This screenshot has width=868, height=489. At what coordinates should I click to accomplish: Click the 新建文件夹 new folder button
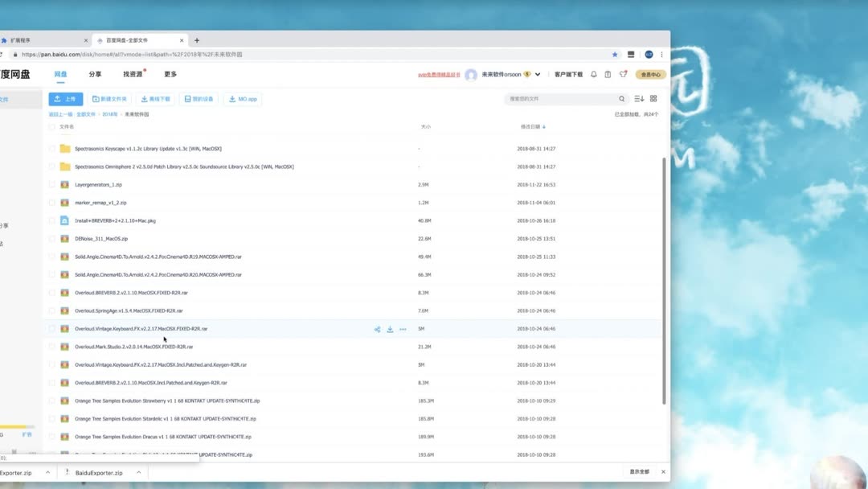click(110, 99)
